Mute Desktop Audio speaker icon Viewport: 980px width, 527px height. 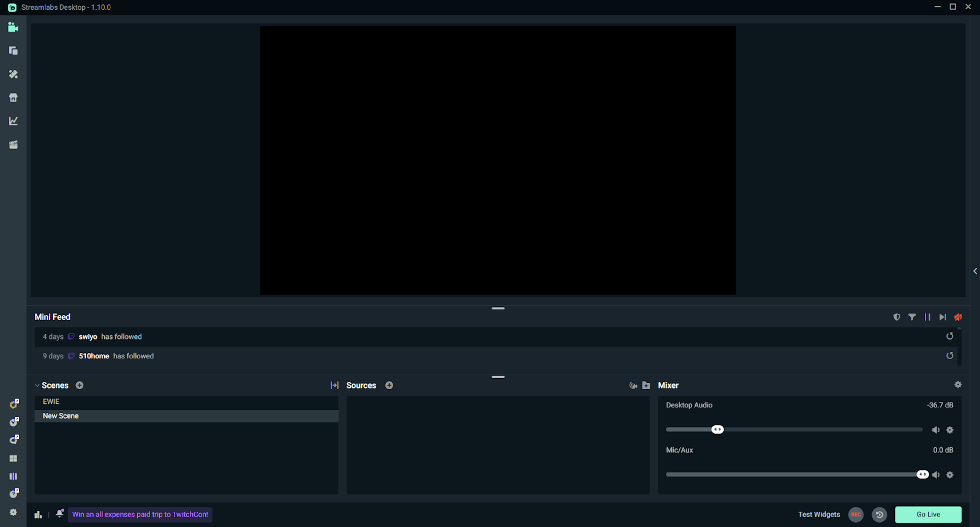[x=935, y=430]
